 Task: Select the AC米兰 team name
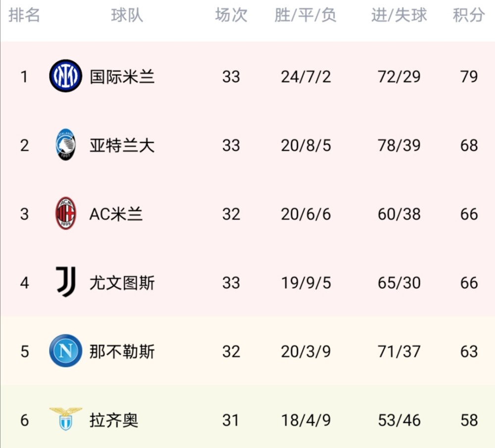[116, 214]
